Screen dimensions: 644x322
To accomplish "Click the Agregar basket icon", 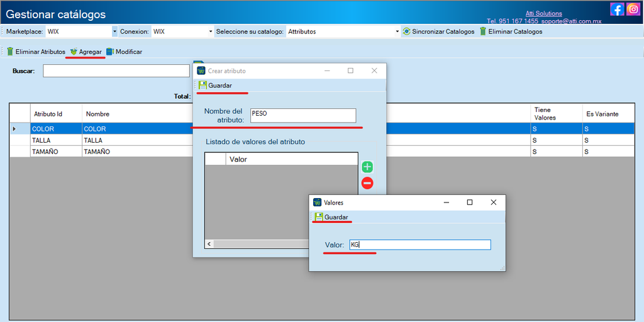I will [74, 52].
